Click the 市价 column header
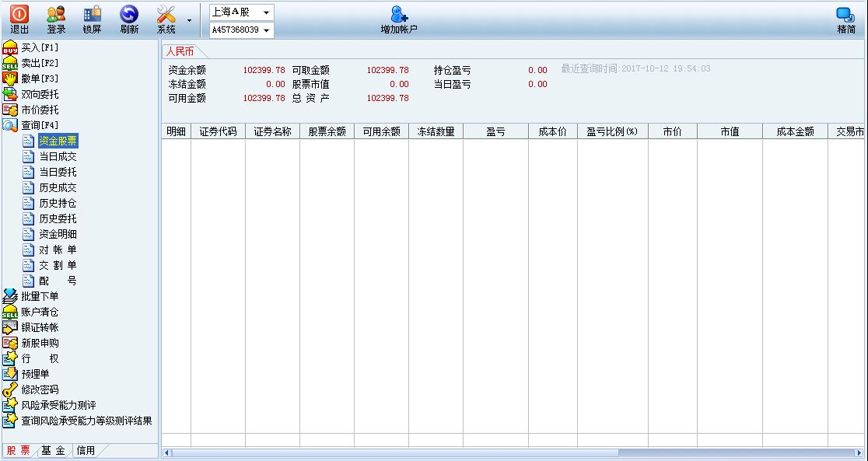The height and width of the screenshot is (461, 868). tap(672, 131)
